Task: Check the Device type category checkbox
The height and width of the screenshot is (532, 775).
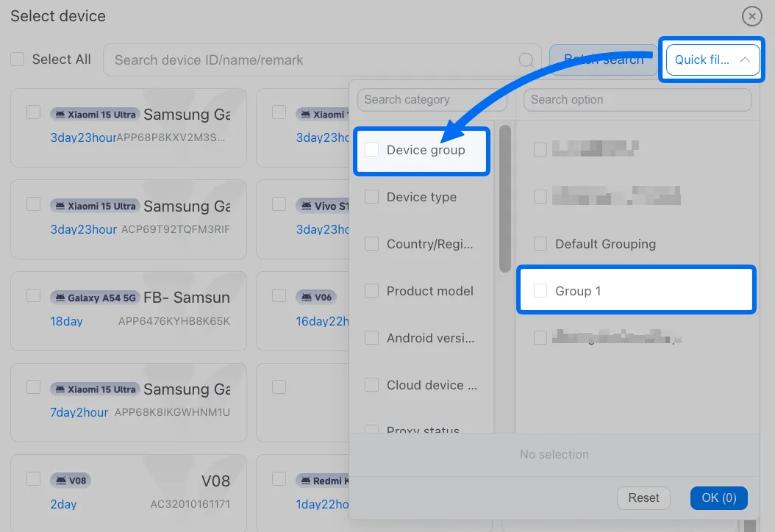Action: click(371, 197)
